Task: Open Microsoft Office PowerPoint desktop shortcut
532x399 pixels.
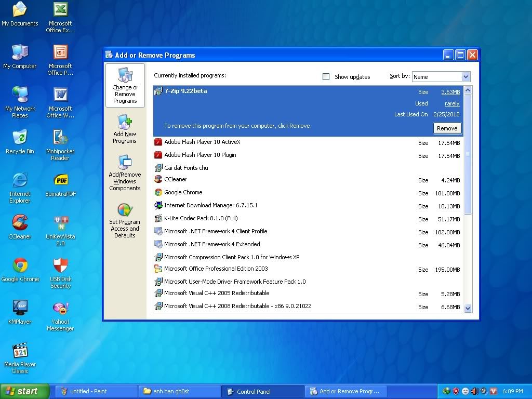Action: pos(60,60)
